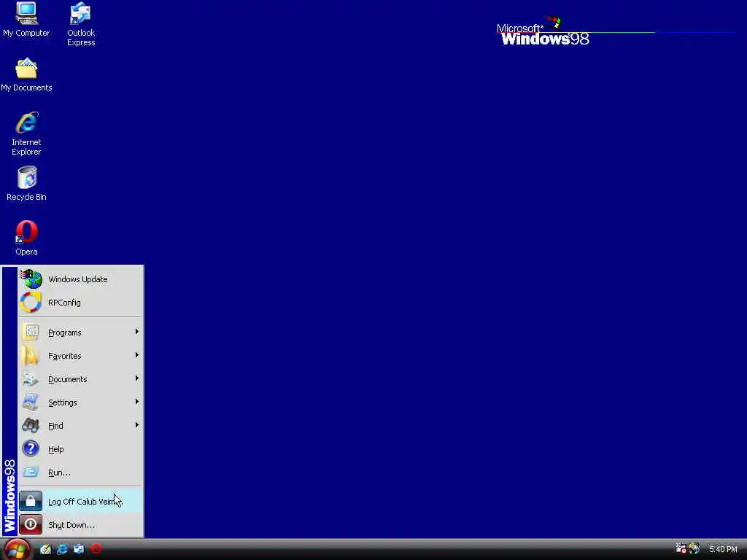Viewport: 747px width, 560px height.
Task: Click the Log Off padlock icon
Action: (x=31, y=502)
